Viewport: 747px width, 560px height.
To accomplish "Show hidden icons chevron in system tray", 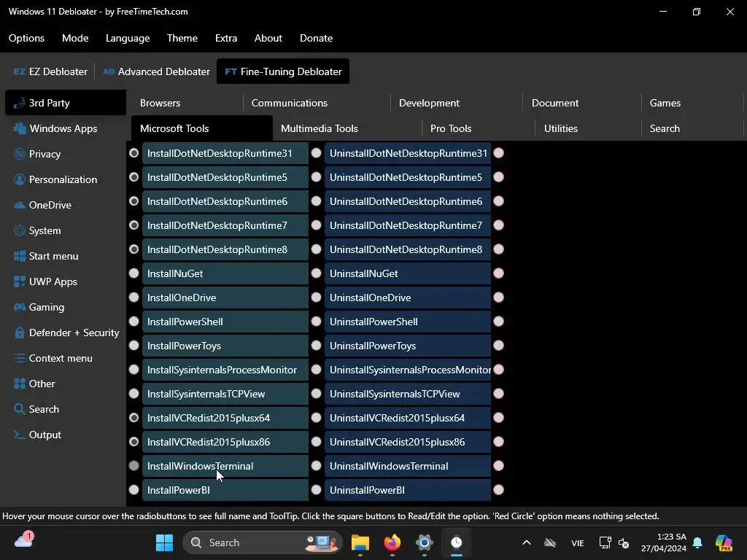I will (527, 542).
